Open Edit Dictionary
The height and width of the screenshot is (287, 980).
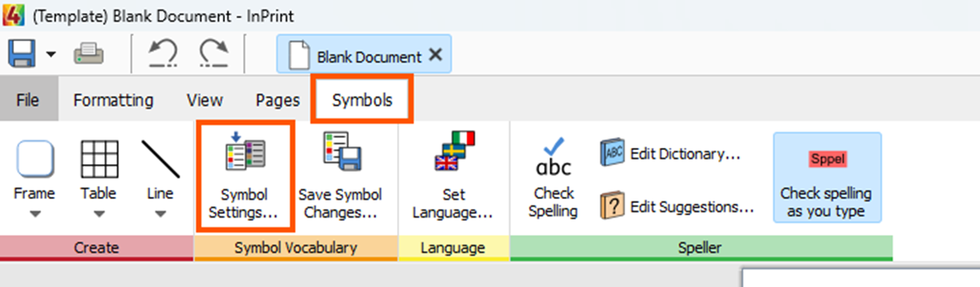[x=669, y=154]
